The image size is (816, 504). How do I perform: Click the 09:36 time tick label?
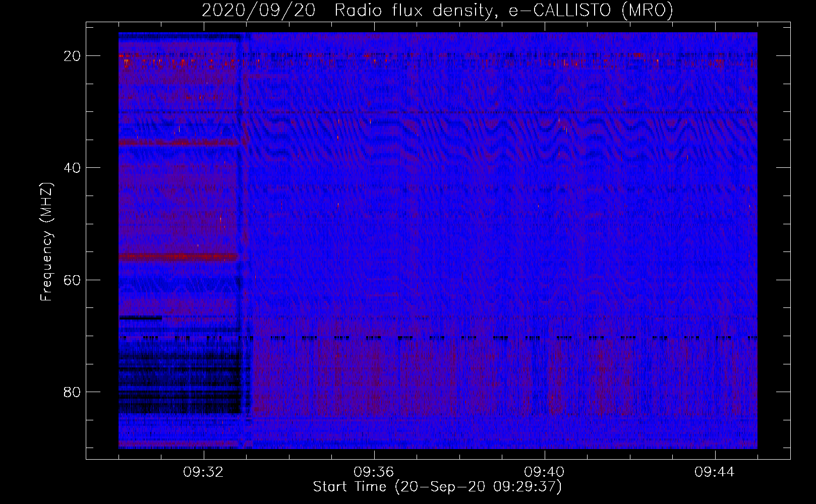click(x=374, y=472)
